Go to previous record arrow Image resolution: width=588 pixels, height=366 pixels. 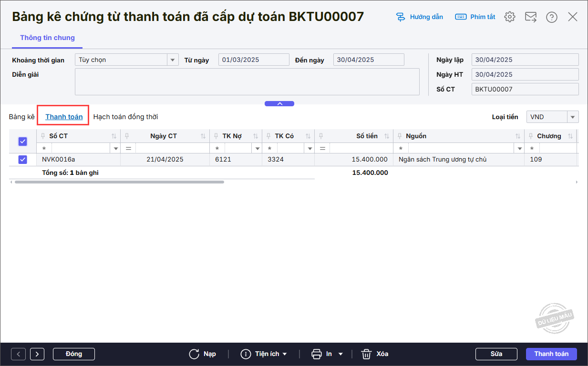tap(18, 354)
